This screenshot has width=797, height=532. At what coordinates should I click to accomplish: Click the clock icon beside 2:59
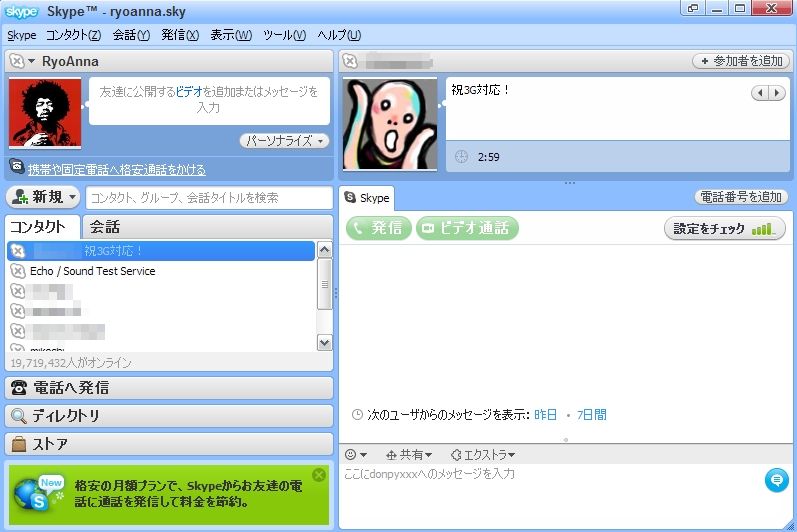pyautogui.click(x=462, y=157)
